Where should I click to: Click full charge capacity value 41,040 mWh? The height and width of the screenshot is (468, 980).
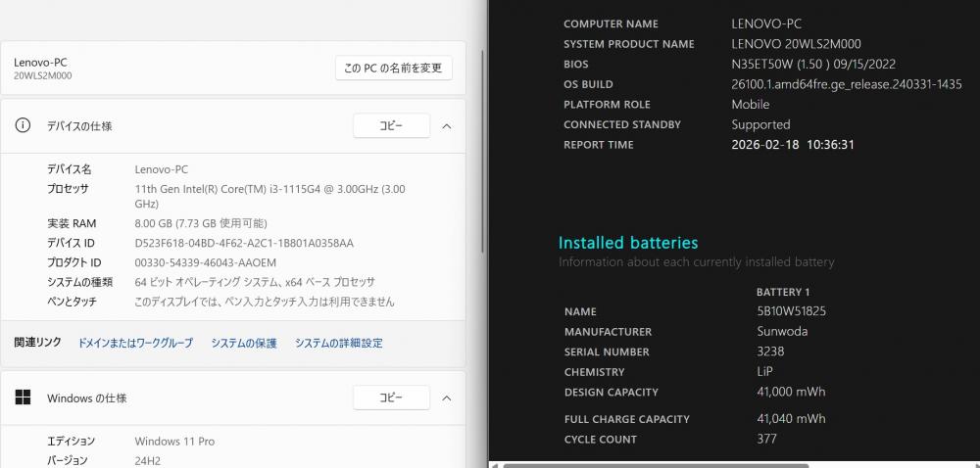pyautogui.click(x=791, y=418)
